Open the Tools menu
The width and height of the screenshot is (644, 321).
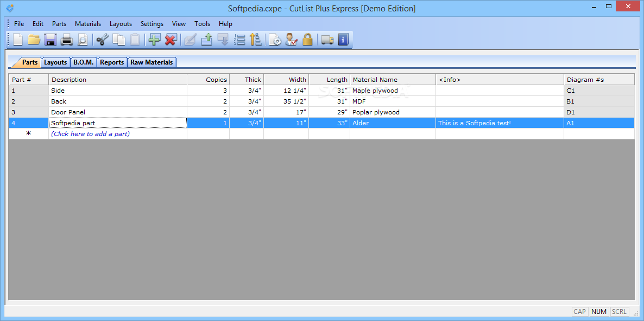203,24
